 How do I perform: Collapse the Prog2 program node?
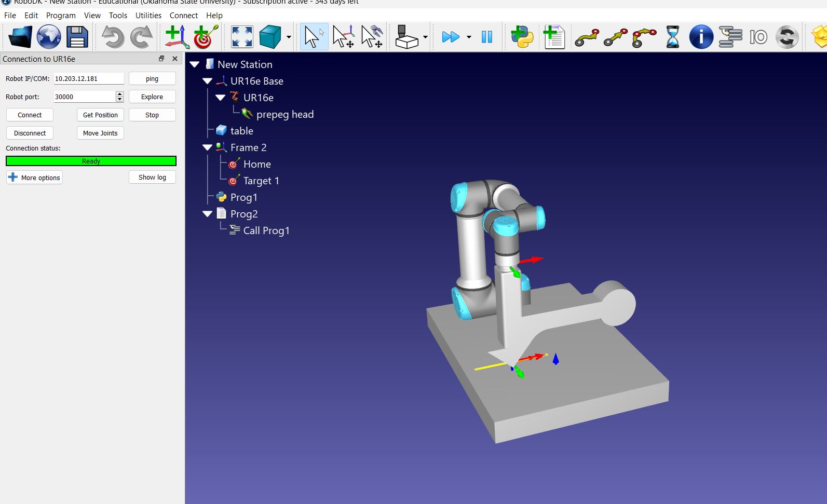pos(208,214)
